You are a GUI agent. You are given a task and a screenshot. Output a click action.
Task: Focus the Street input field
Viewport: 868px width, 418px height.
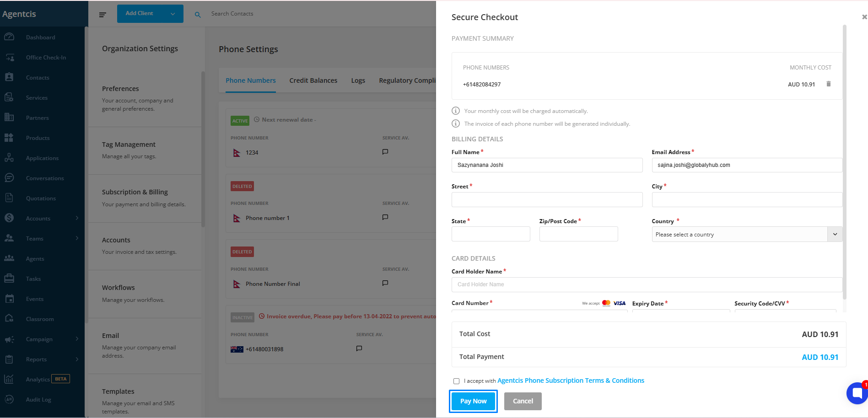click(x=547, y=199)
